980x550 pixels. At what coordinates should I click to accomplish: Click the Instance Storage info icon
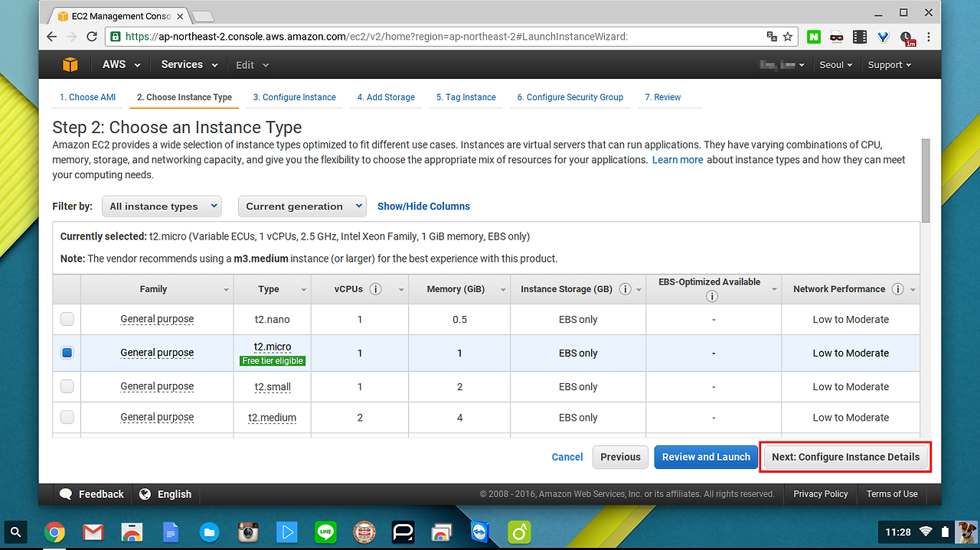coord(625,289)
